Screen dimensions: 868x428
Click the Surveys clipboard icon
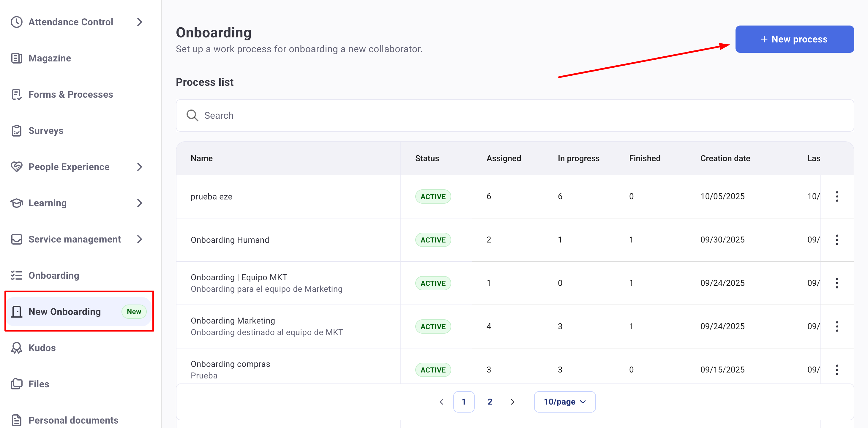[17, 131]
